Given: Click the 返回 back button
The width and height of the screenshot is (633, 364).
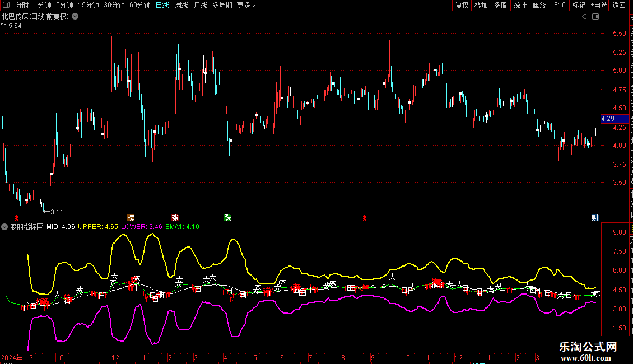Looking at the screenshot, I should (619, 5).
